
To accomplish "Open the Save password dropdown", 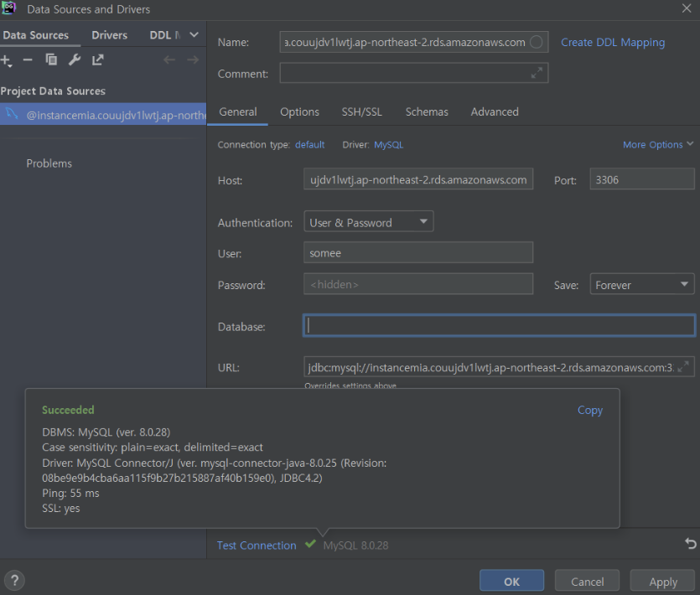I will coord(641,284).
